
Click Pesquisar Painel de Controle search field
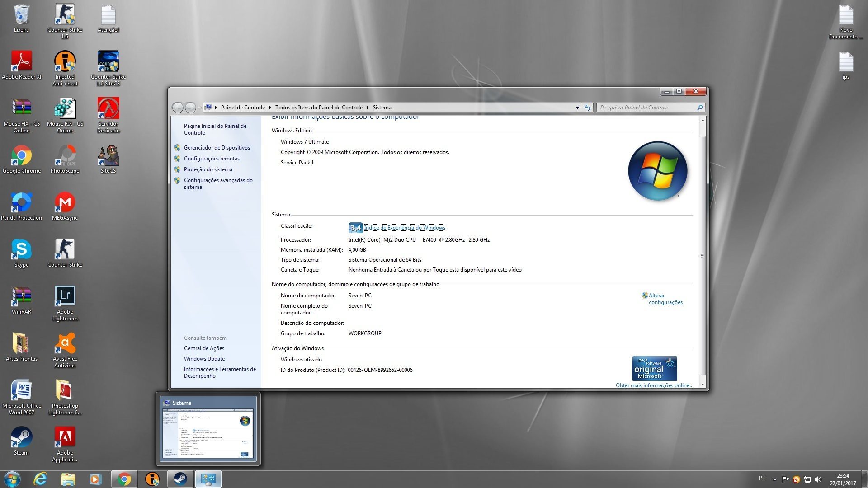(x=646, y=108)
